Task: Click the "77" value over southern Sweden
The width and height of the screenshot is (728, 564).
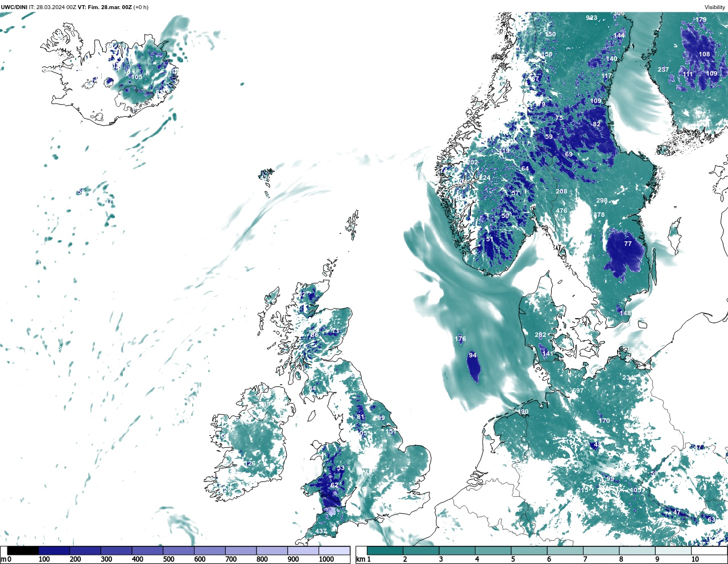Action: [628, 243]
